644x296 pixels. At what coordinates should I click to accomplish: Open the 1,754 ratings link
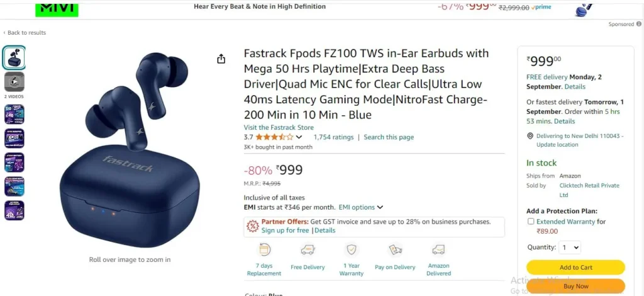[333, 137]
